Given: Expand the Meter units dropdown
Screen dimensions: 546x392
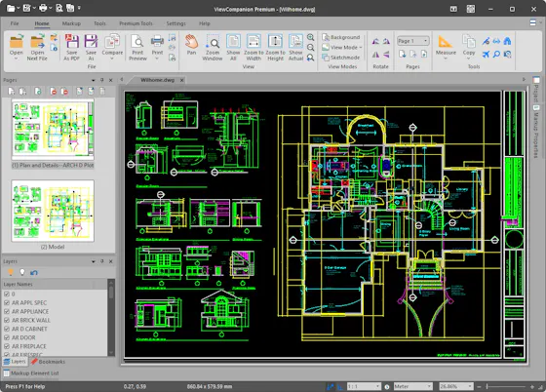Looking at the screenshot, I should [x=412, y=386].
